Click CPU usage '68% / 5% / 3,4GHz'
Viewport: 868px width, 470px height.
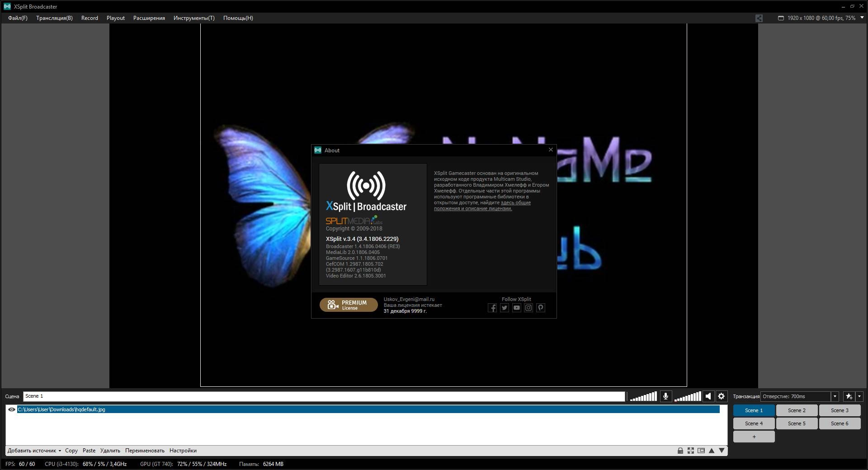pyautogui.click(x=104, y=464)
